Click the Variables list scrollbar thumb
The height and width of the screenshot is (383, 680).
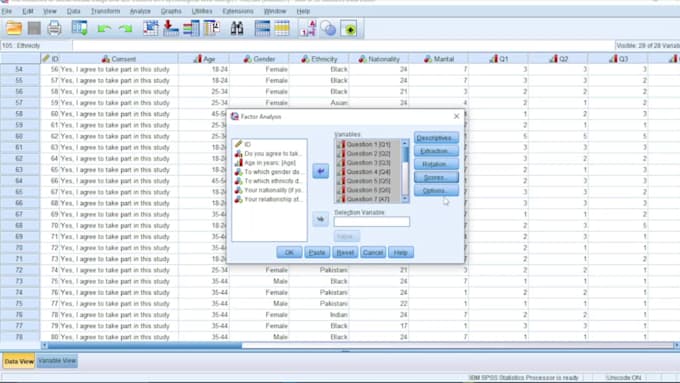pos(405,154)
